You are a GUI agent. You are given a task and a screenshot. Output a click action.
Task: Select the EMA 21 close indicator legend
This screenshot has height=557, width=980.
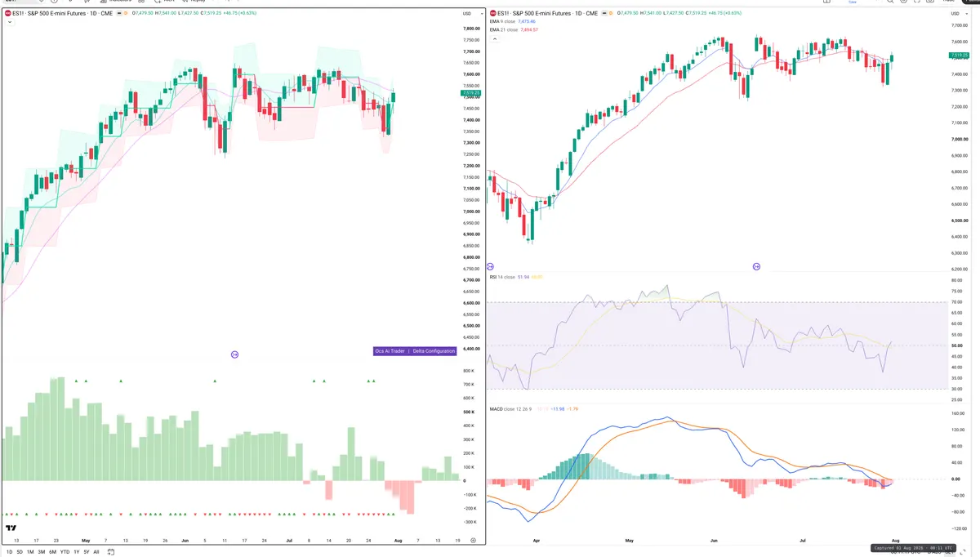click(x=504, y=29)
